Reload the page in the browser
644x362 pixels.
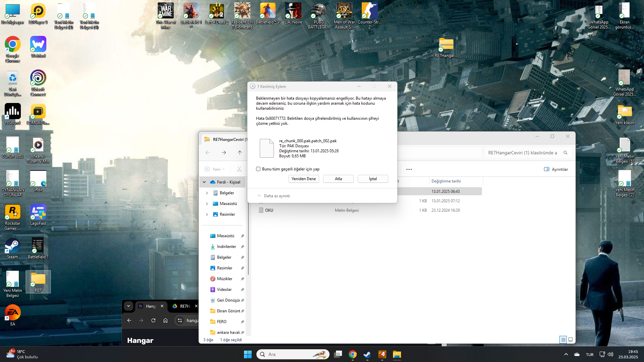click(153, 320)
